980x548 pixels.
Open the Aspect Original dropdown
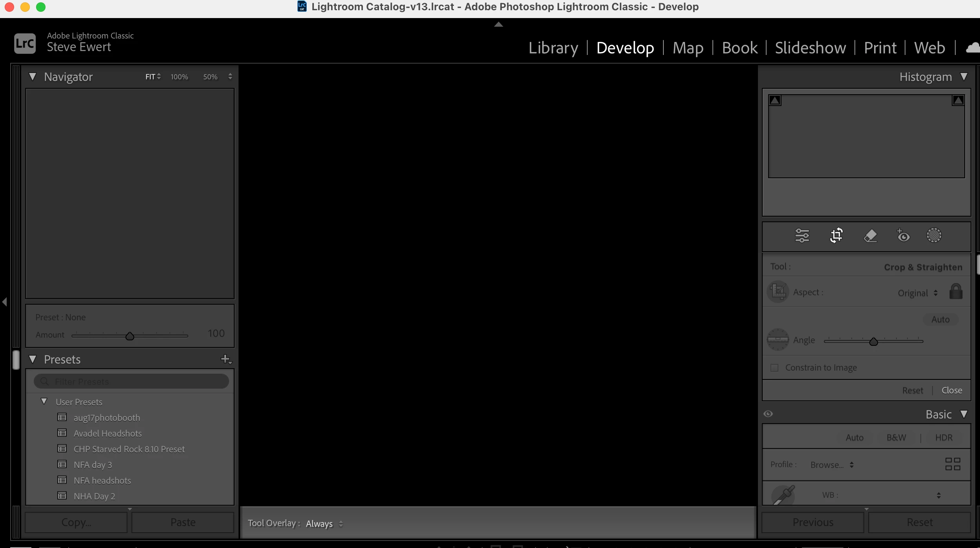point(917,293)
